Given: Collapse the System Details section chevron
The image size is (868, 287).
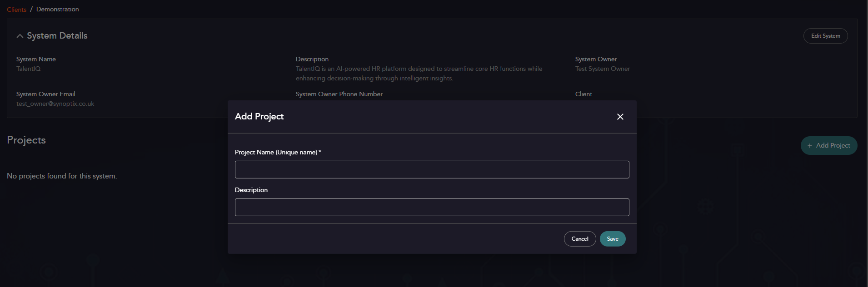Looking at the screenshot, I should click(20, 36).
